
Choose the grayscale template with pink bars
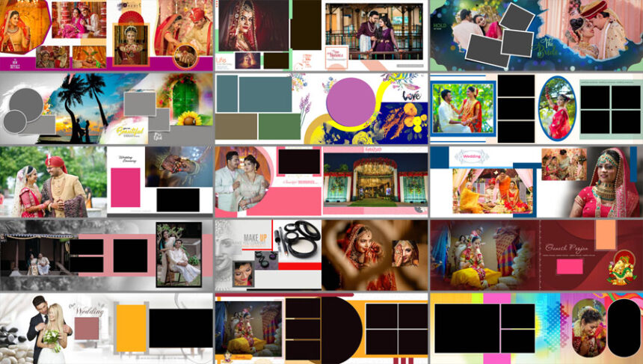click(107, 255)
